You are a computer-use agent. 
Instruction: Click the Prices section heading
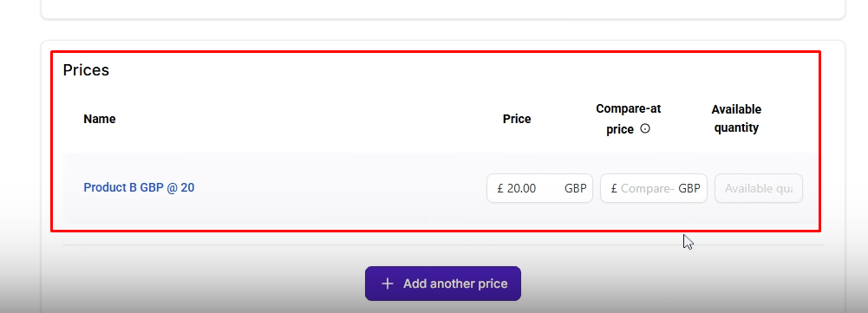click(x=86, y=70)
